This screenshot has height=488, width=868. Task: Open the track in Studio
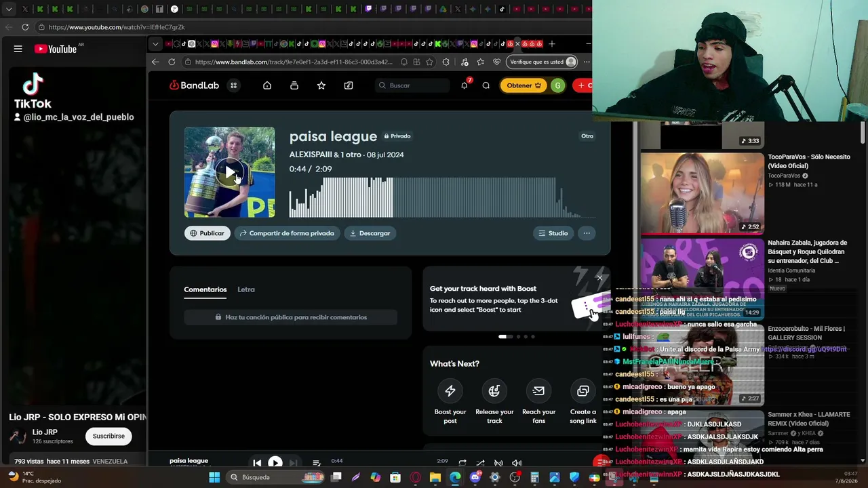[553, 233]
